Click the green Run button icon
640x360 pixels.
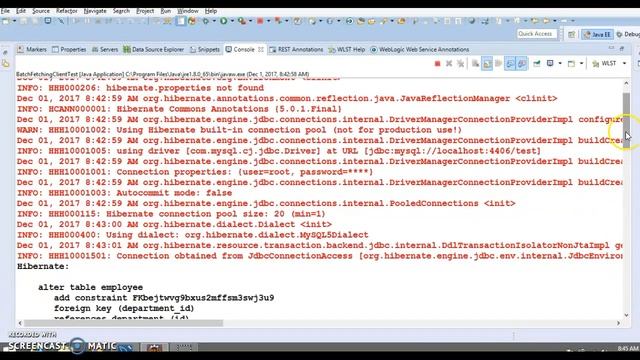click(224, 21)
